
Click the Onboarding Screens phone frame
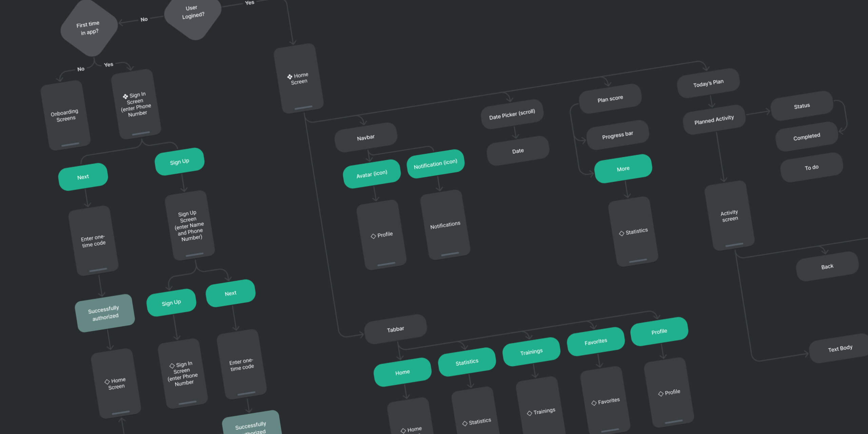tap(65, 115)
